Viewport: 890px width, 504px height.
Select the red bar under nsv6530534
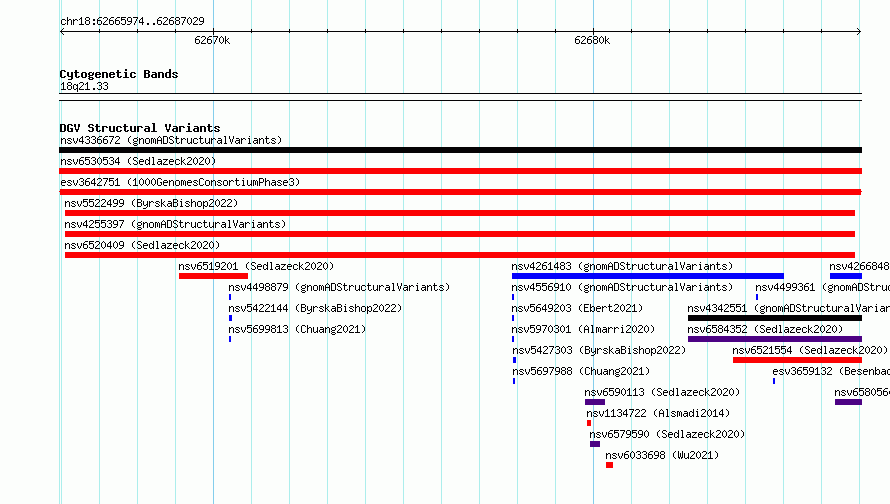tap(460, 171)
